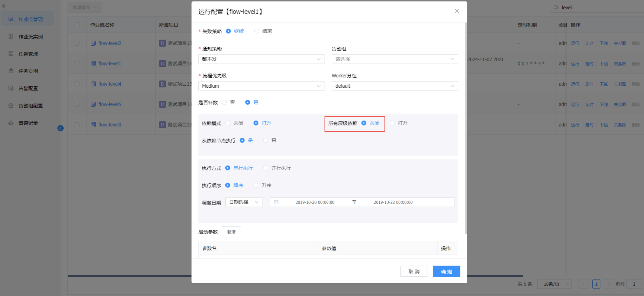Image resolution: width=644 pixels, height=296 pixels.
Task: Click the calendar icon in the date range field
Action: click(x=276, y=202)
